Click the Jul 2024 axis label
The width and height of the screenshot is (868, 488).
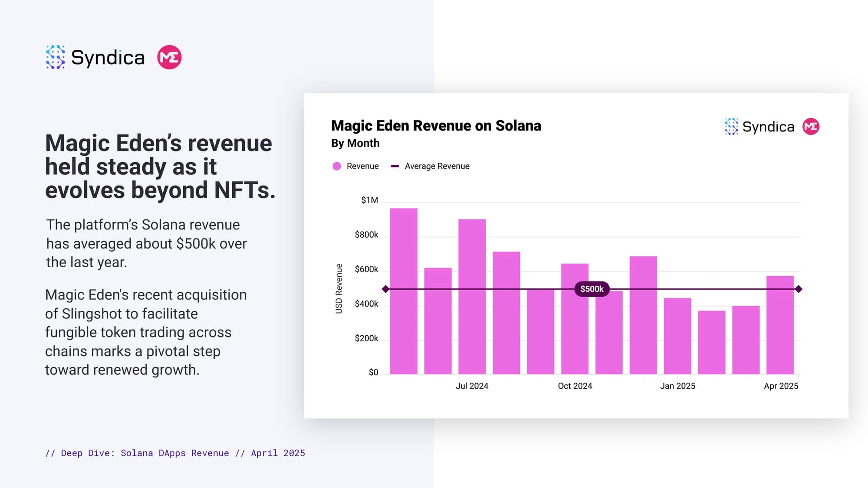tap(472, 386)
